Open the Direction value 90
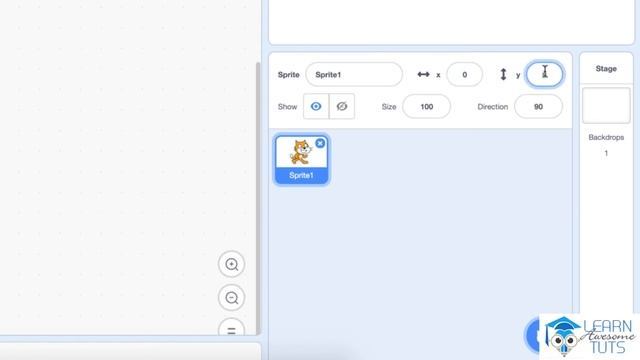The image size is (640, 360). (x=538, y=107)
